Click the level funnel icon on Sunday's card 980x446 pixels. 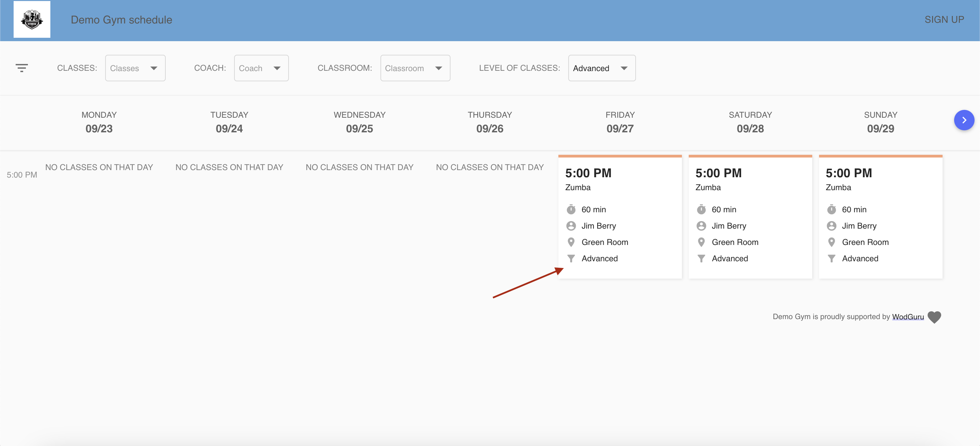[831, 259]
